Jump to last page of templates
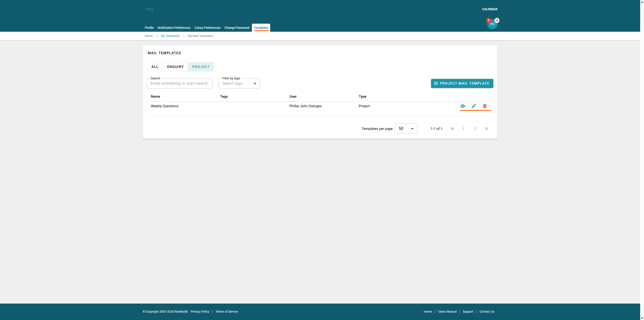This screenshot has width=644, height=320. point(487,129)
